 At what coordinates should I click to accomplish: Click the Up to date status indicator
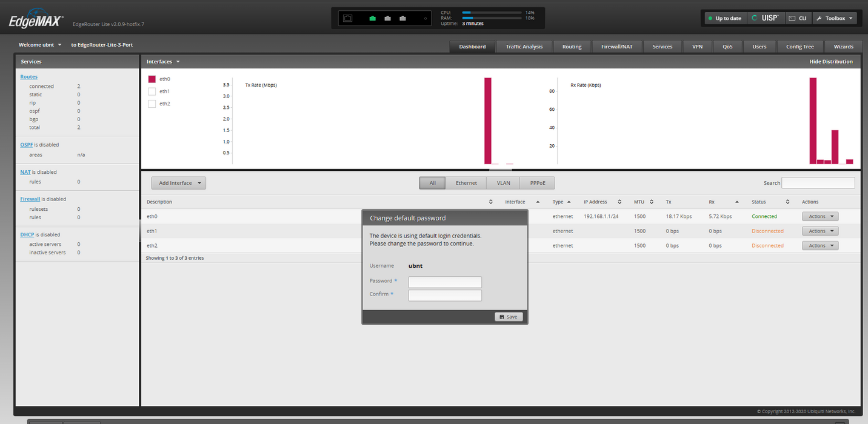coord(724,18)
